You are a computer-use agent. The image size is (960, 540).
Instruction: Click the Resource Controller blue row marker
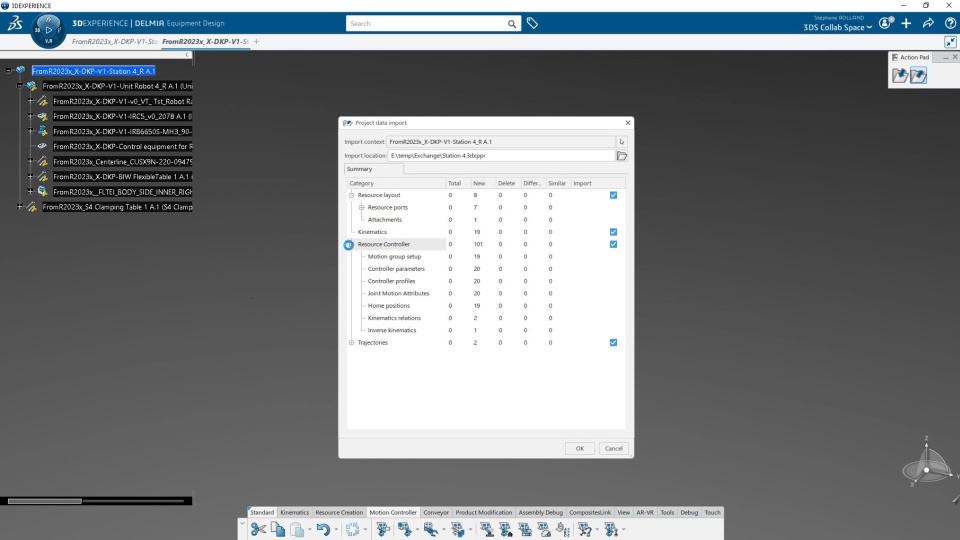point(348,244)
